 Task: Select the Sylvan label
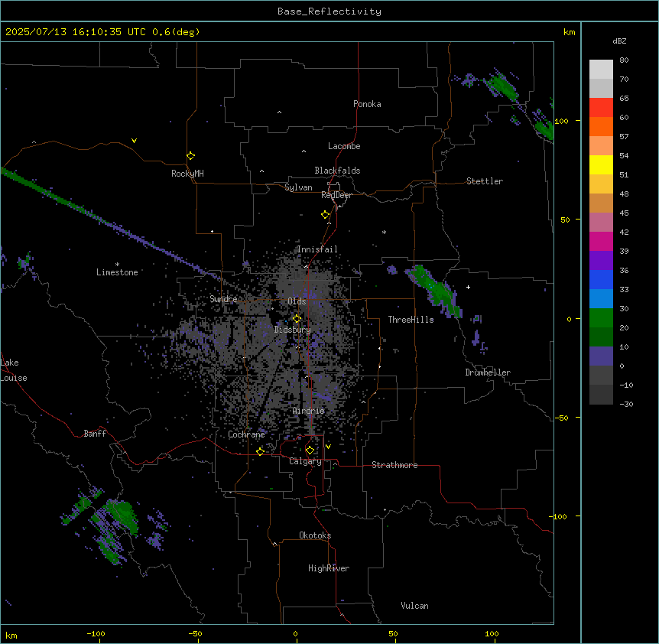click(x=298, y=187)
